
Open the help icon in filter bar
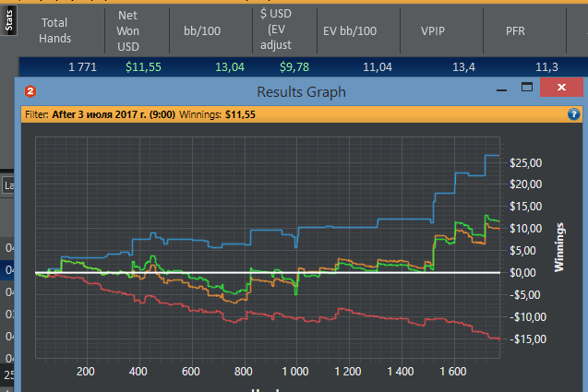point(573,114)
